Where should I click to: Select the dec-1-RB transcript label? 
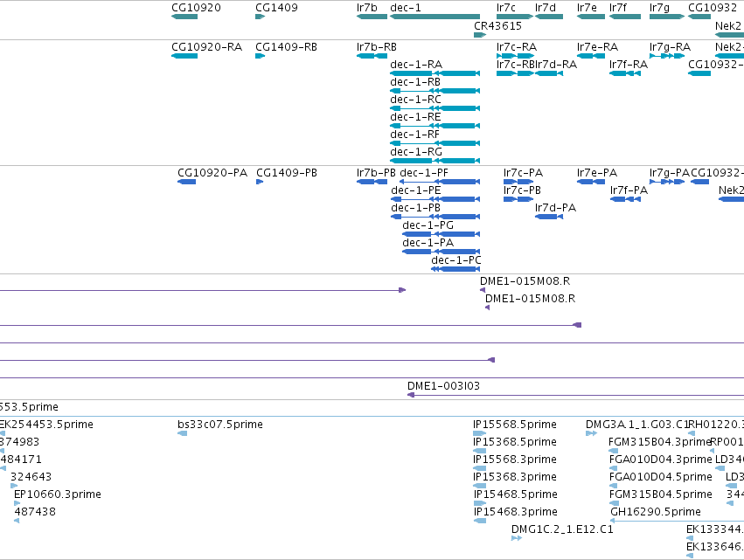(x=415, y=82)
